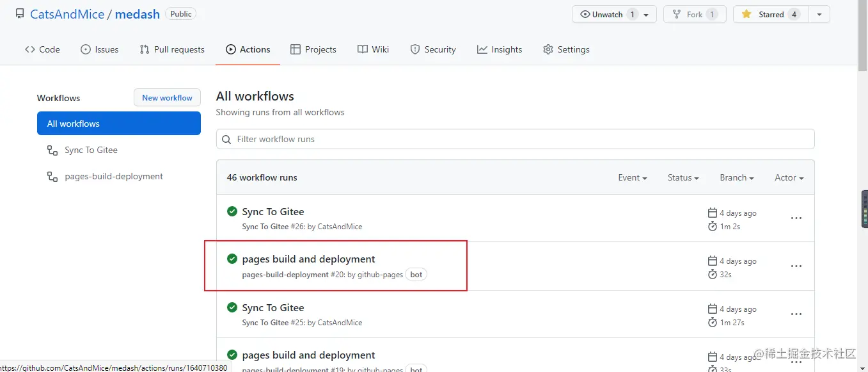868x372 pixels.
Task: Select the Actions tab
Action: [248, 49]
